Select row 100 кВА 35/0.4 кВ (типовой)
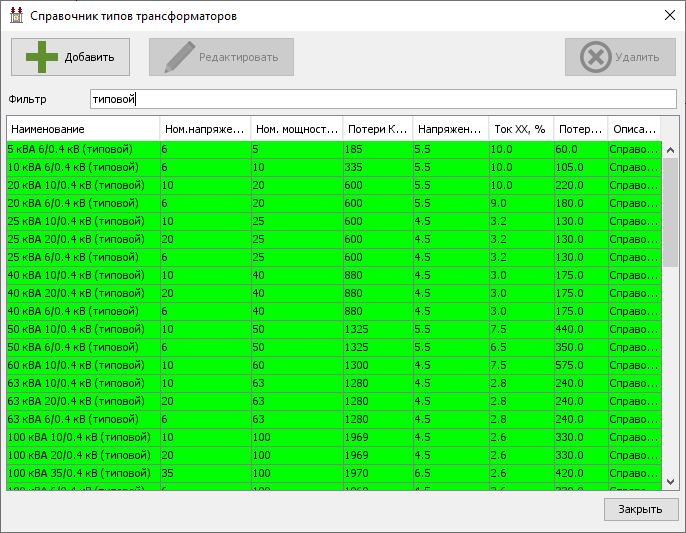 334,473
